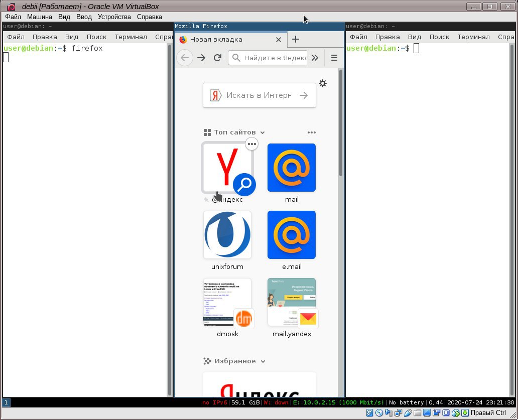Click the hard disk activity status icon
The width and height of the screenshot is (518, 420).
369,413
